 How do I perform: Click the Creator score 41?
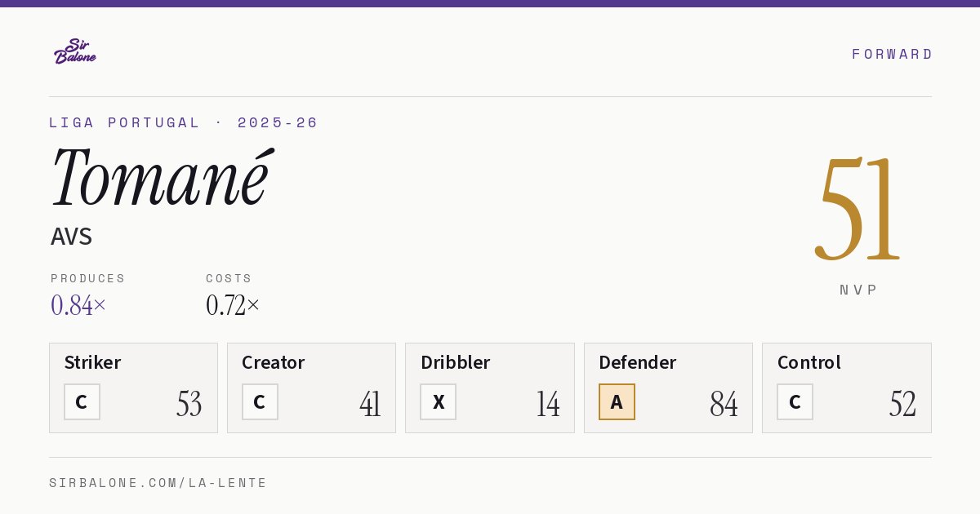(370, 404)
